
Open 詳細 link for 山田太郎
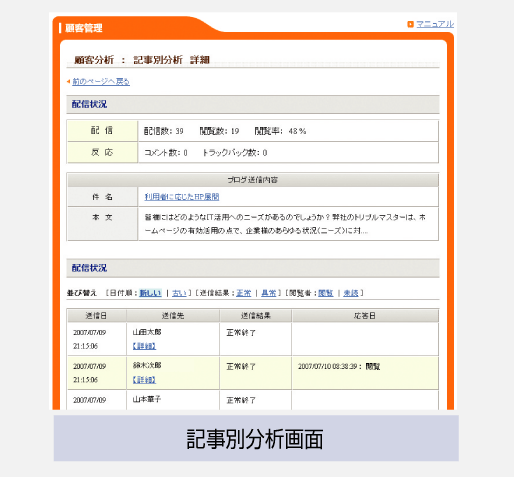pos(144,346)
